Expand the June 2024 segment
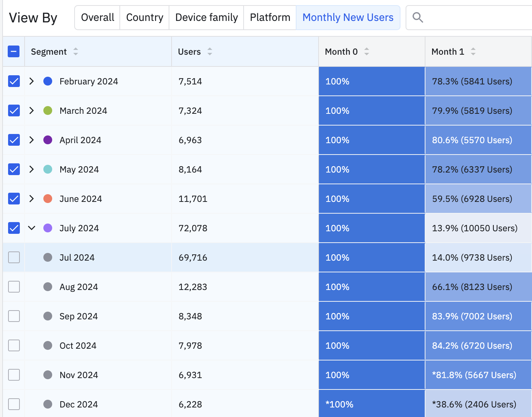The image size is (532, 417). click(32, 199)
